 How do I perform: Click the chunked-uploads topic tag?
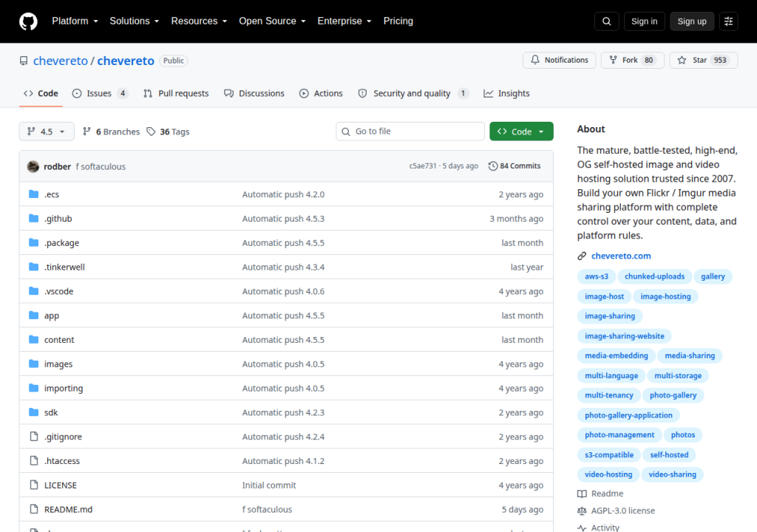(655, 276)
